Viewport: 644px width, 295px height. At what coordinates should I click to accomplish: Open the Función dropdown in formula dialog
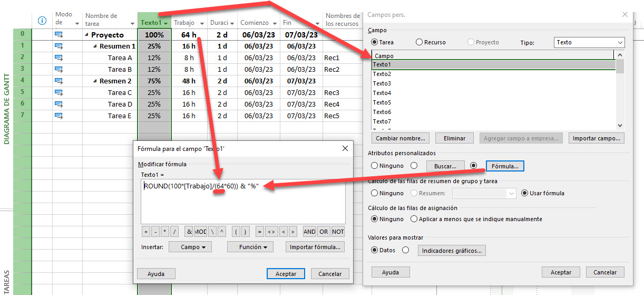click(250, 247)
